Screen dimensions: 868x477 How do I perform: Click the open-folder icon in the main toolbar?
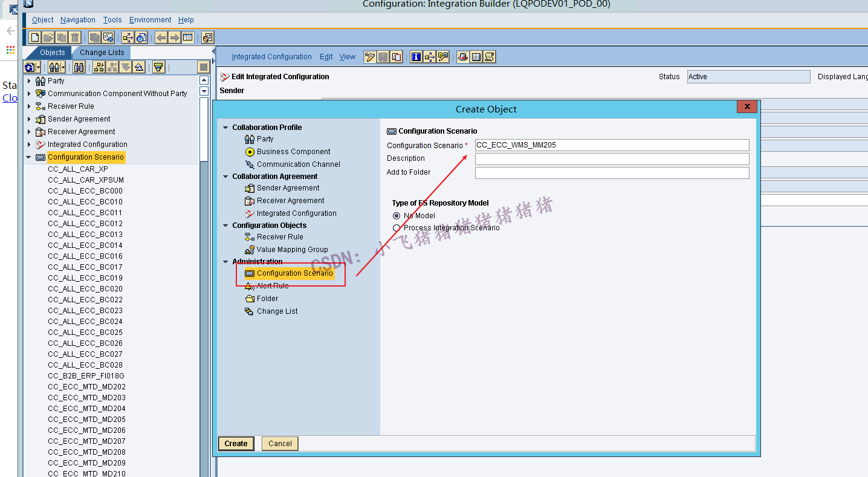(48, 37)
